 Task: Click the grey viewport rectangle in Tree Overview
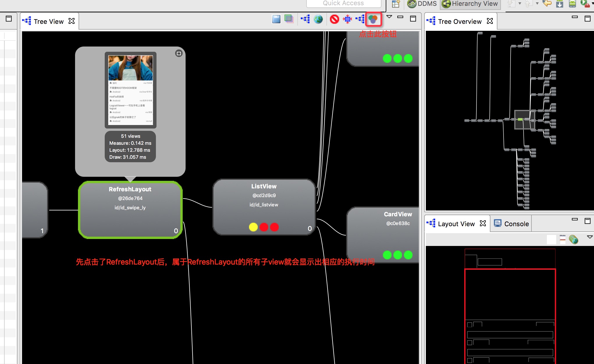pyautogui.click(x=524, y=119)
